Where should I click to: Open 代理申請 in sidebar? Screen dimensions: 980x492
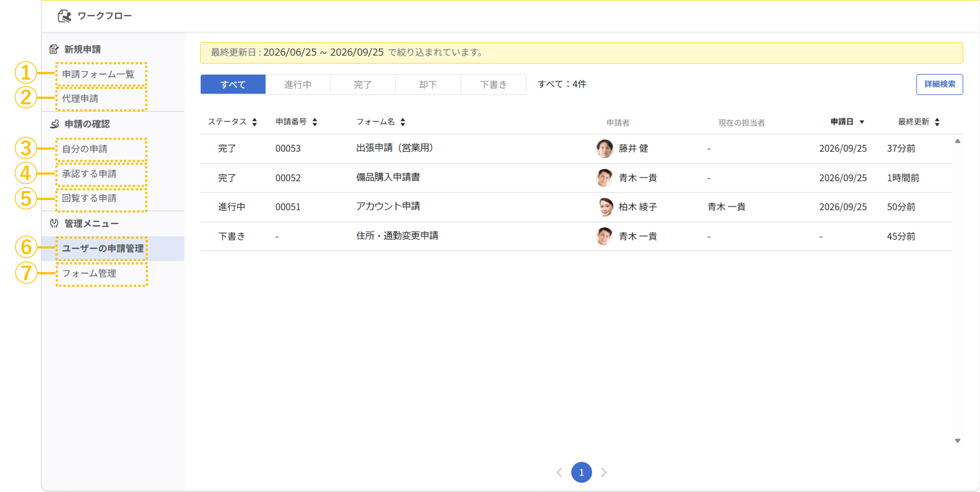tap(80, 98)
